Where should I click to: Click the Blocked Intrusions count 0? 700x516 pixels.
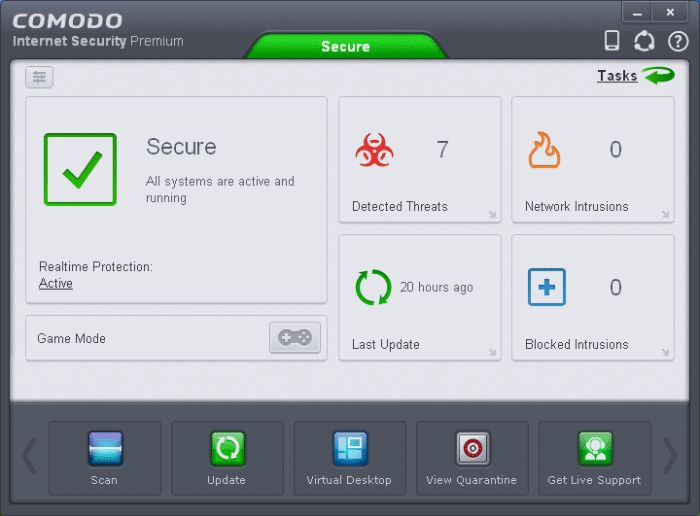pos(616,287)
